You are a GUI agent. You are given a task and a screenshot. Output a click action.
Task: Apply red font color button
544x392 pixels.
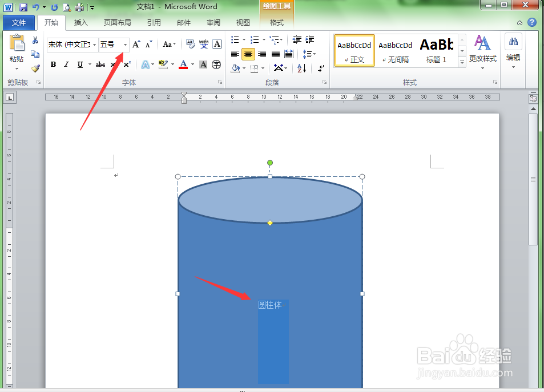click(184, 64)
